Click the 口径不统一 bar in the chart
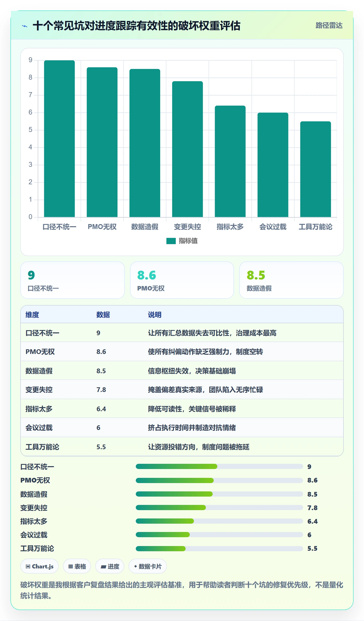Screen dimensions: 364x621 coord(60,139)
